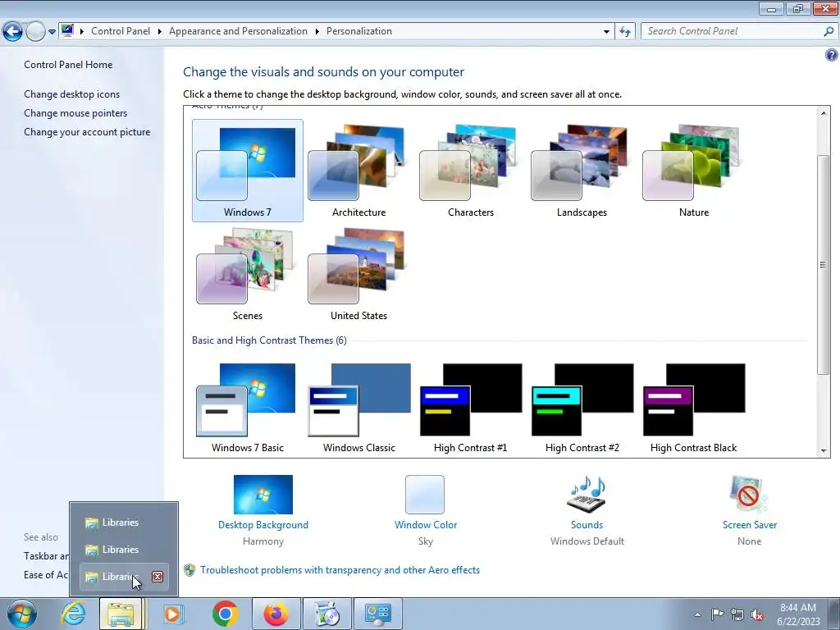Refresh the Control Panel page
This screenshot has height=630, width=840.
pyautogui.click(x=624, y=32)
